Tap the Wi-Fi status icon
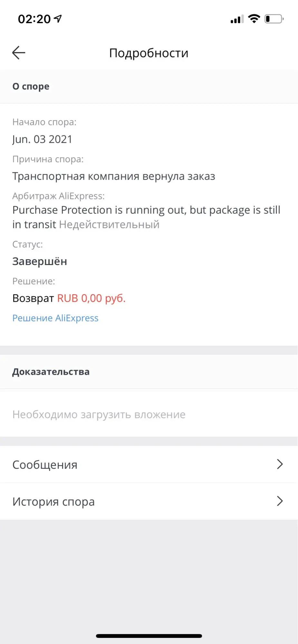This screenshot has height=644, width=298. [x=254, y=19]
